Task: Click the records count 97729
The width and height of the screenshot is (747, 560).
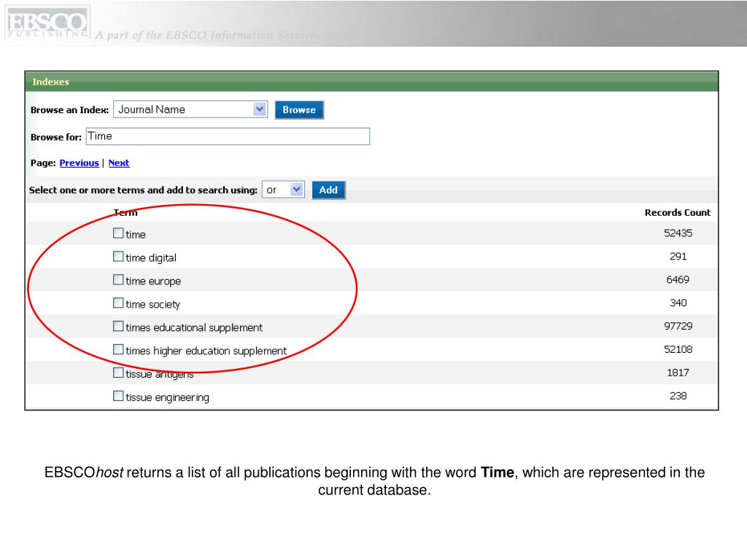Action: coord(678,326)
